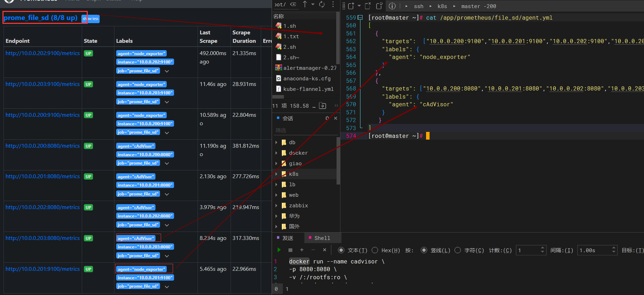Image resolution: width=644 pixels, height=295 pixels.
Task: Close the 会话 sessions panel
Action: [336, 118]
